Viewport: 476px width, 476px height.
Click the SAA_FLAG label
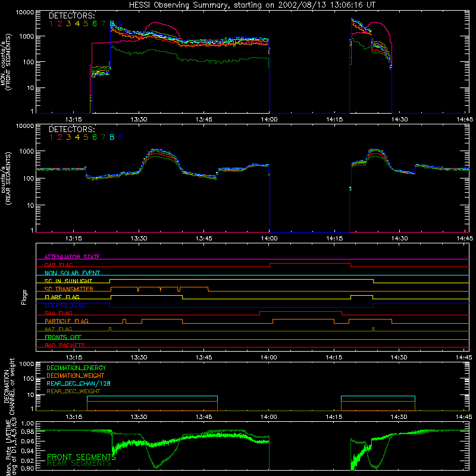(58, 313)
